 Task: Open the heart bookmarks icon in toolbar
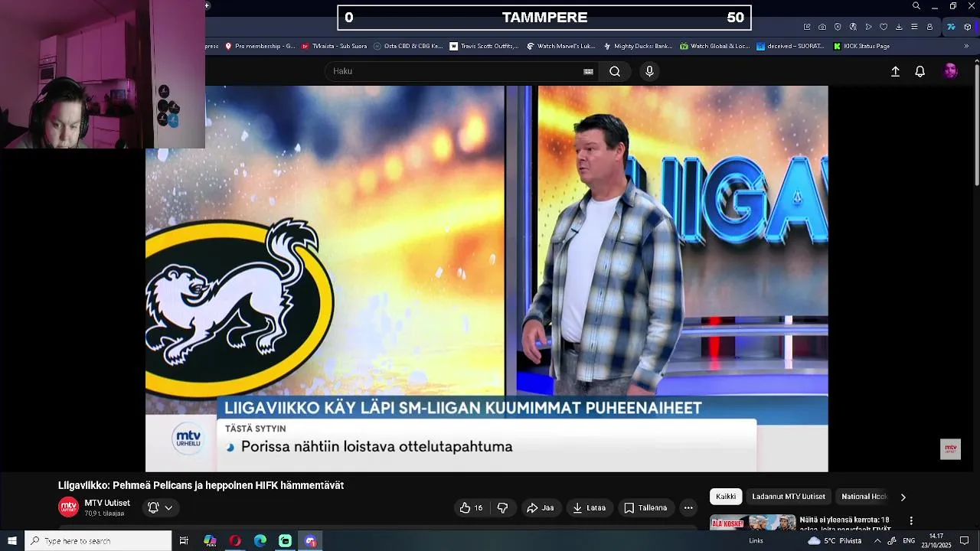pos(884,27)
